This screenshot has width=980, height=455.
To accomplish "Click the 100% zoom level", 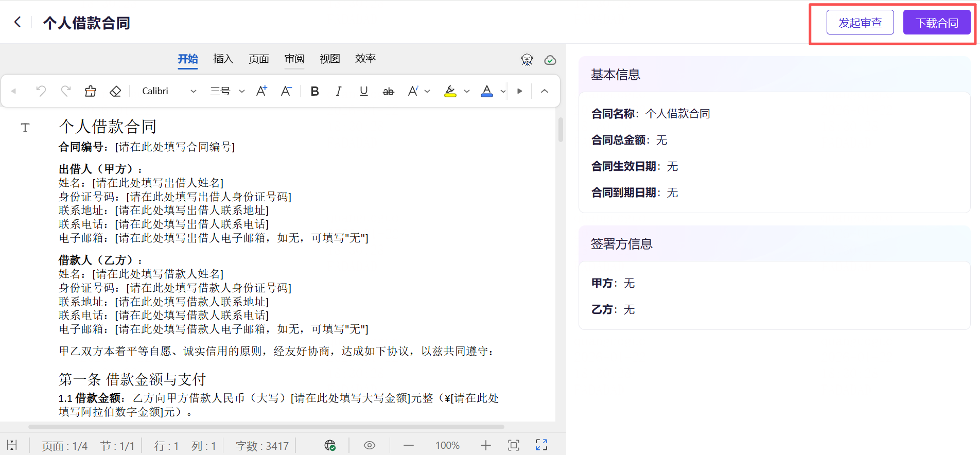I will [447, 445].
